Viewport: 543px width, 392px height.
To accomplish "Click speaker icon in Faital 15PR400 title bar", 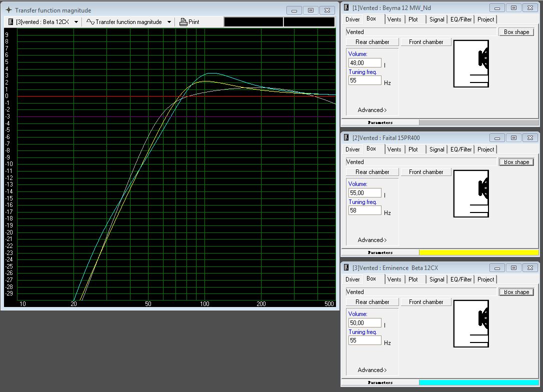I will click(346, 137).
